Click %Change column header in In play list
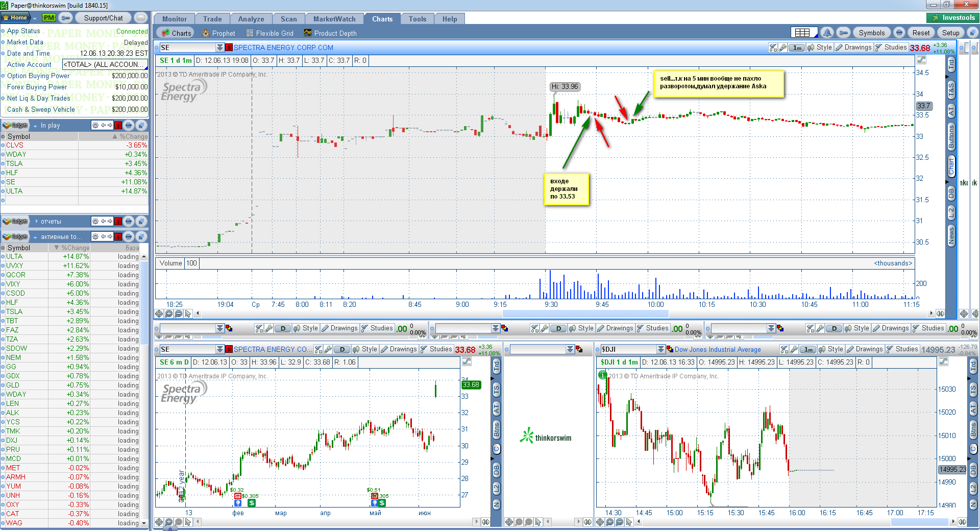Viewport: 980px width, 531px height. [x=113, y=136]
